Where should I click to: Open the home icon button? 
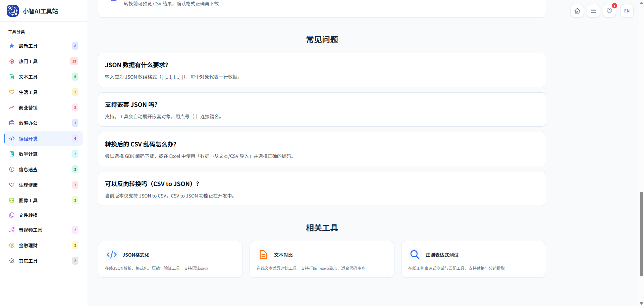click(x=577, y=11)
